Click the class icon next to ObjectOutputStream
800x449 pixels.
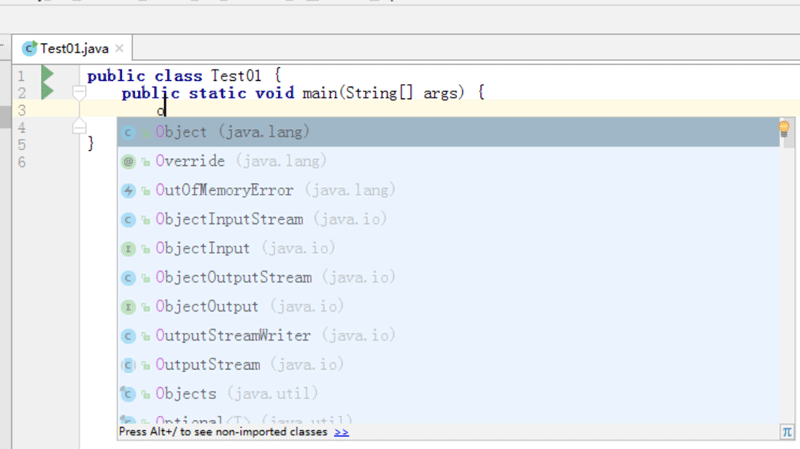128,278
